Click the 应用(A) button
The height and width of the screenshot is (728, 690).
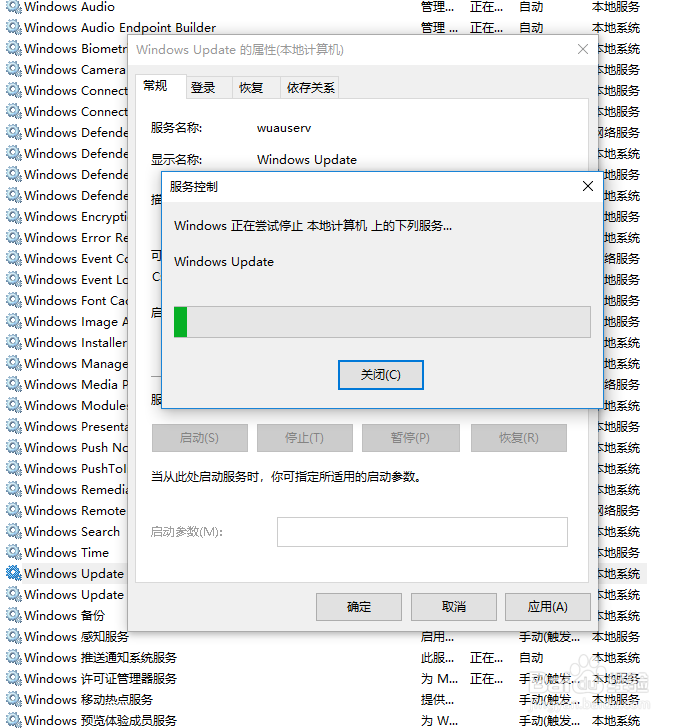[547, 607]
